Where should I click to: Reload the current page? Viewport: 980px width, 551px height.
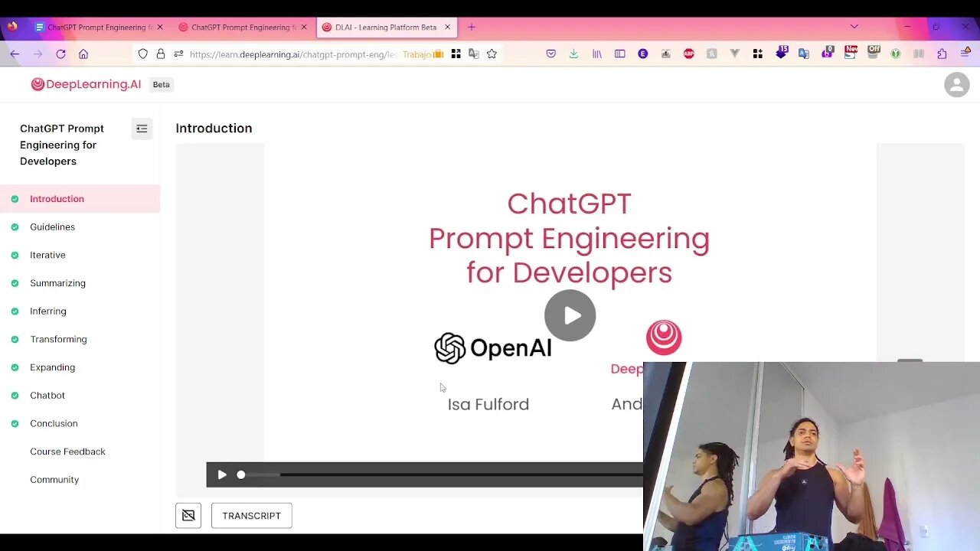(x=60, y=54)
